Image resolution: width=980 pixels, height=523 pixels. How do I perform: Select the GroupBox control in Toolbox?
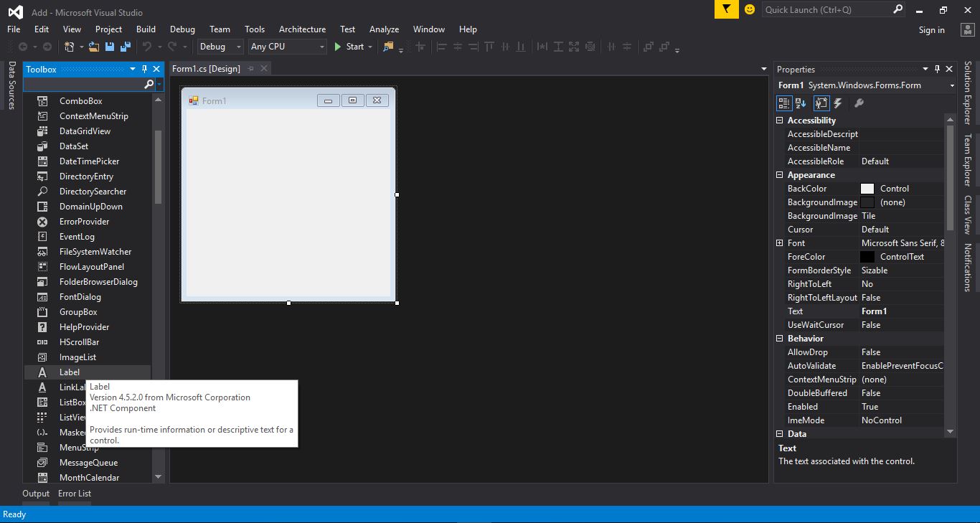coord(78,312)
